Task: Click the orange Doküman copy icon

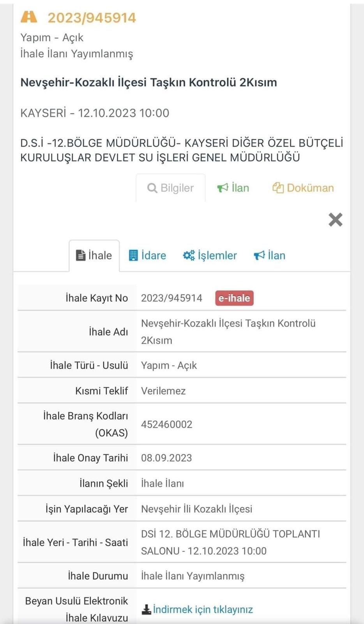Action: pyautogui.click(x=278, y=188)
